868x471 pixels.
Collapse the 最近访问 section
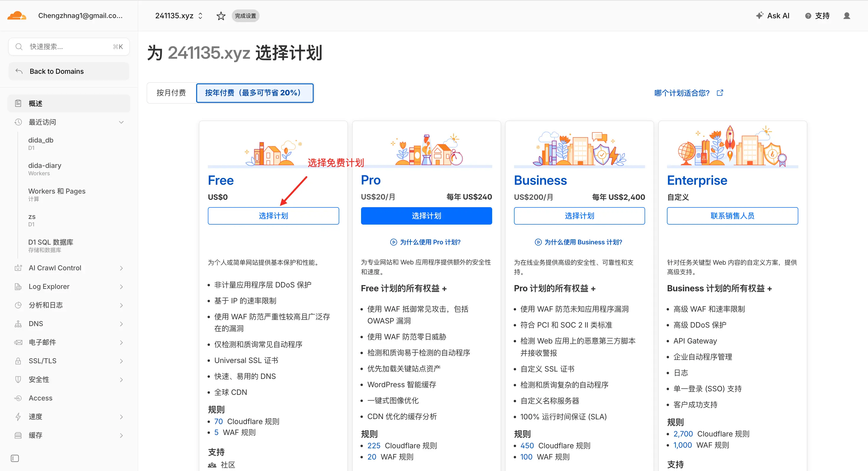point(121,122)
